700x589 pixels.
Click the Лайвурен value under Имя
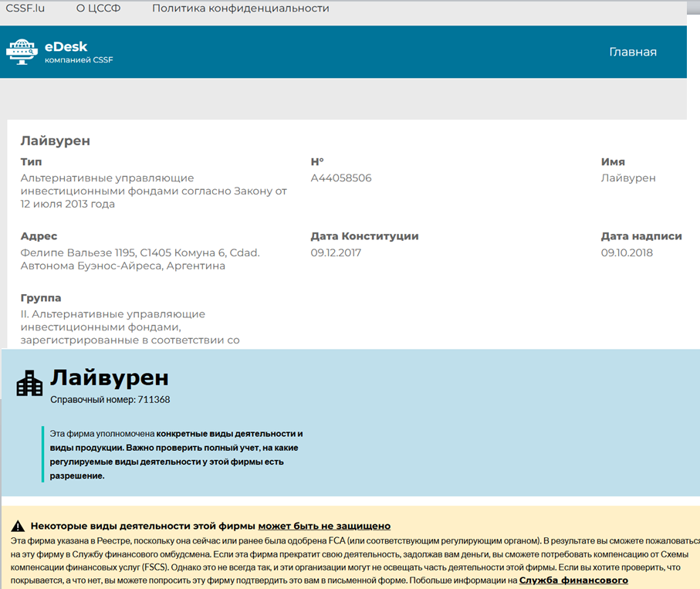pos(628,178)
